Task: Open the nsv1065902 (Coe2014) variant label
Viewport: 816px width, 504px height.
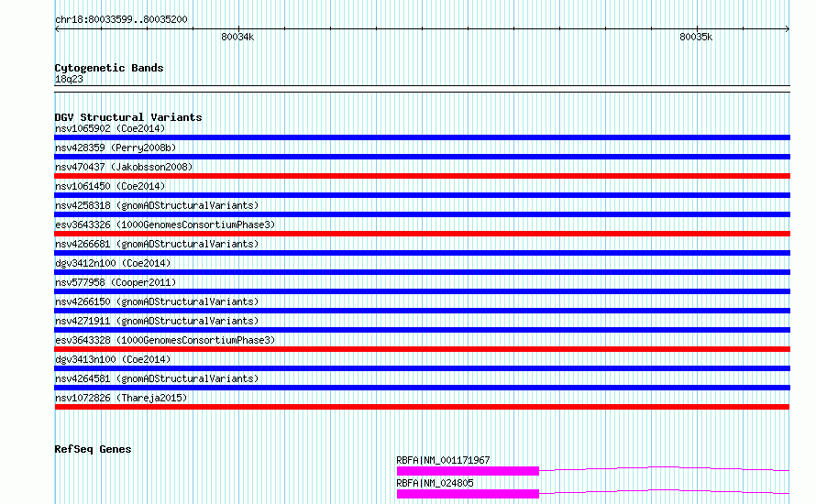Action: pos(110,128)
